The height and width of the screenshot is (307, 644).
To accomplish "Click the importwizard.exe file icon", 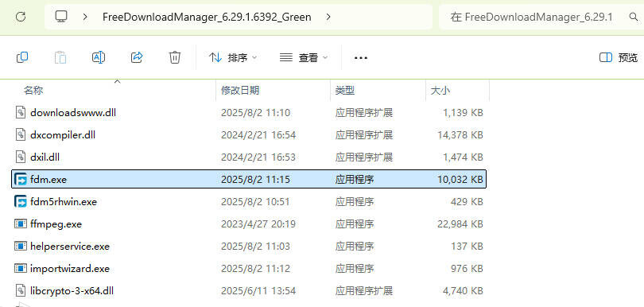I will (21, 268).
